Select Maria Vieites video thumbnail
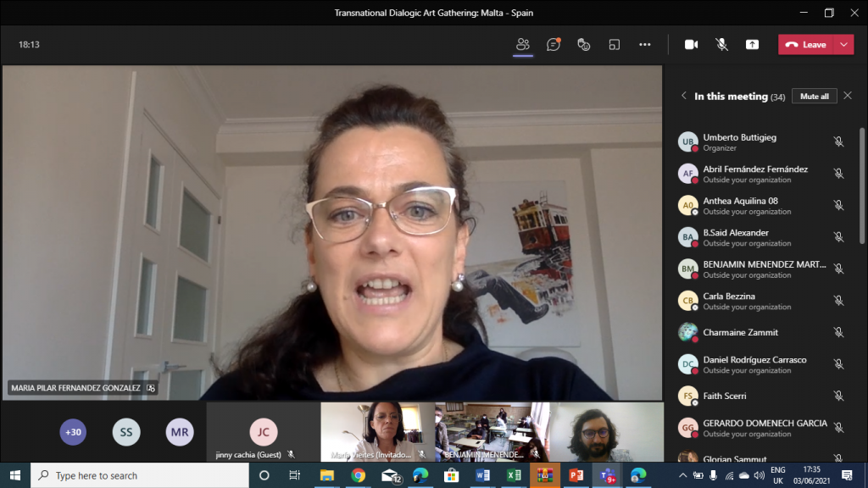Viewport: 868px width, 488px height. 377,432
